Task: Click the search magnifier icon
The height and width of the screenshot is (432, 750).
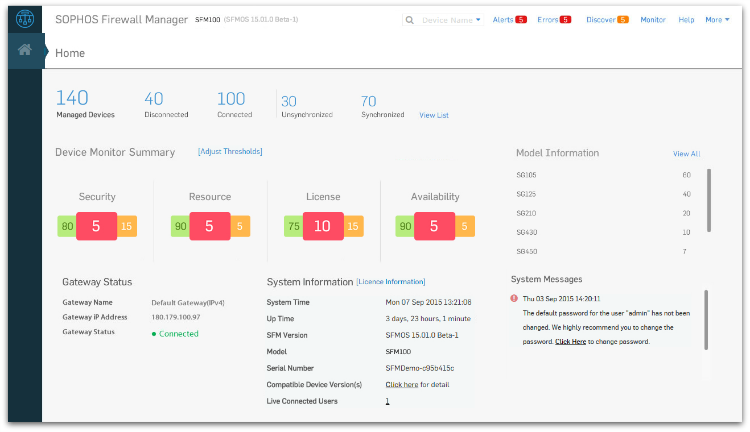Action: (409, 20)
